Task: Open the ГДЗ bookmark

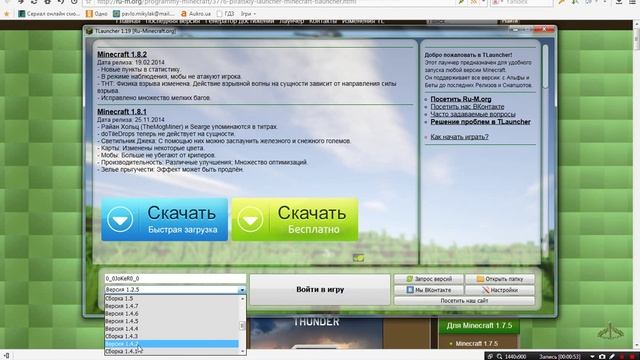Action: pos(226,13)
